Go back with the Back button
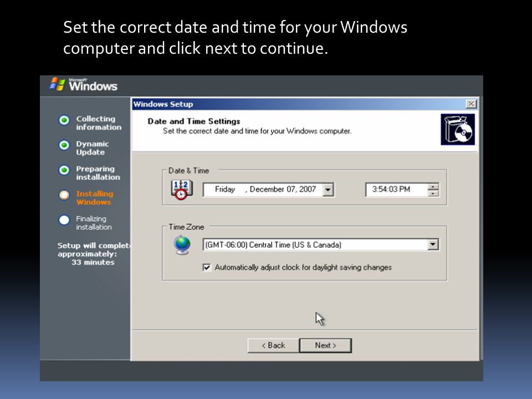 point(273,345)
